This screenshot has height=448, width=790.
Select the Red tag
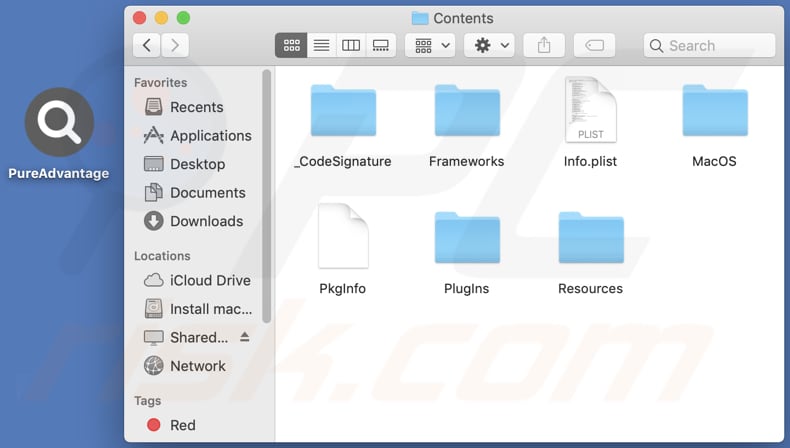point(171,425)
